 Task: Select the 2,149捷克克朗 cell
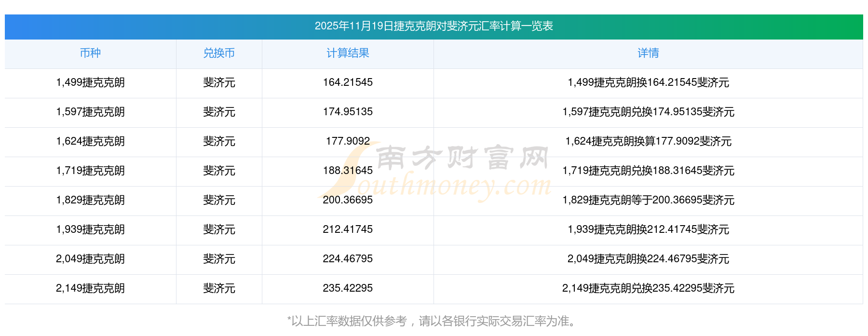[x=90, y=288]
